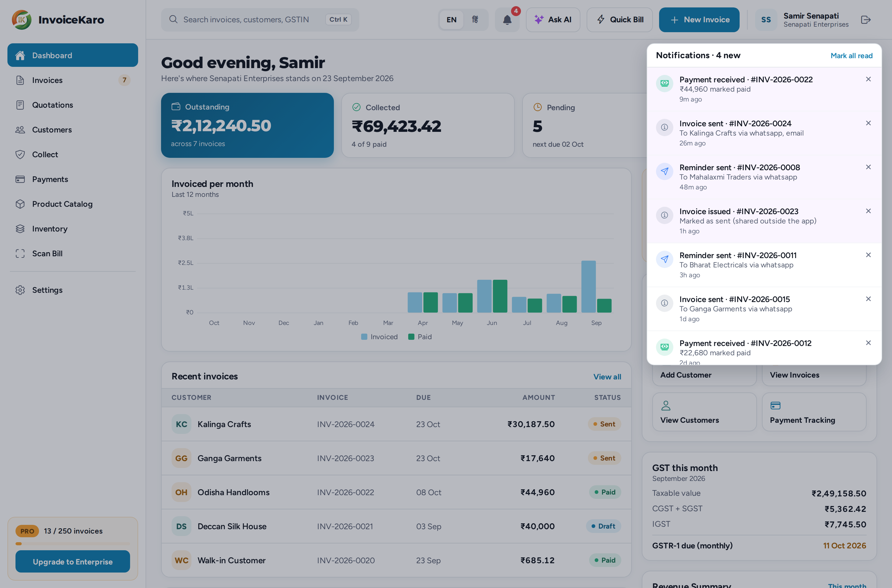The height and width of the screenshot is (588, 892).
Task: Dismiss Reminder sent INV-2026-0008 notification
Action: pos(868,167)
